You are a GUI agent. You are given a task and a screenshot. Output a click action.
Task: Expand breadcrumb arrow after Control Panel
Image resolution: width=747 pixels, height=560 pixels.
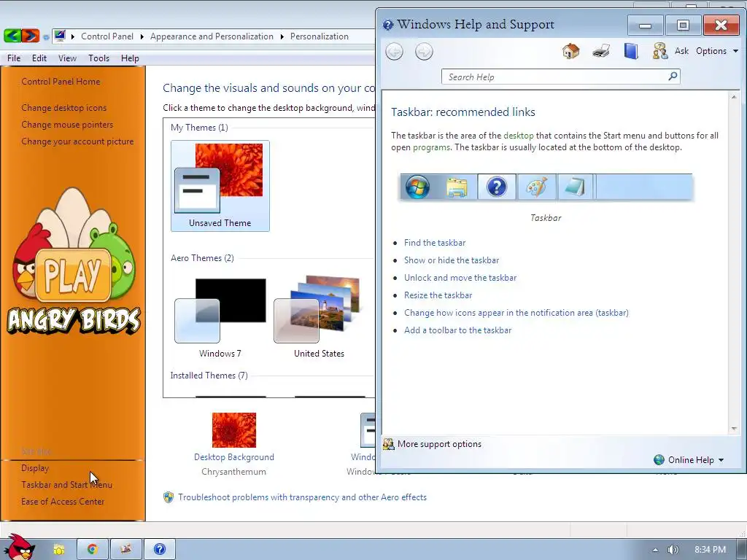[142, 36]
